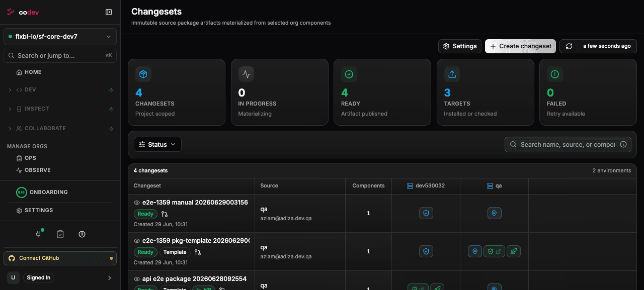Viewport: 644px width, 290px height.
Task: Click the checkmark icon on Ready card
Action: pyautogui.click(x=349, y=74)
